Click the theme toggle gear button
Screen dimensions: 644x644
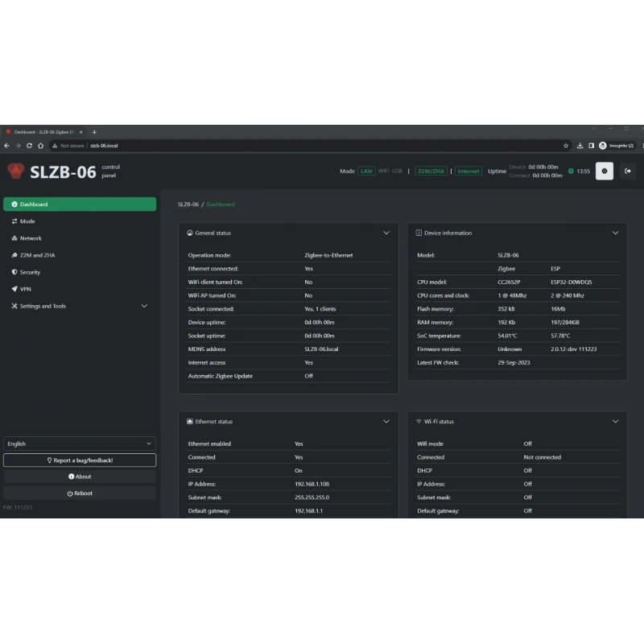[604, 171]
